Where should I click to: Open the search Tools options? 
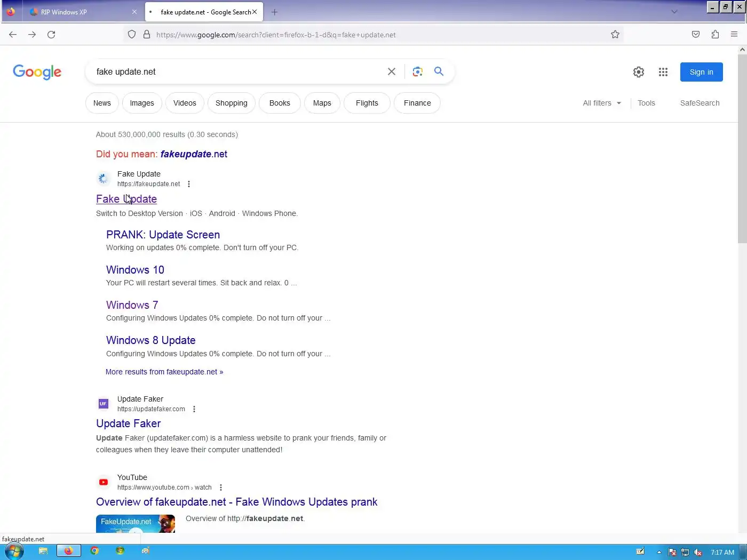646,103
